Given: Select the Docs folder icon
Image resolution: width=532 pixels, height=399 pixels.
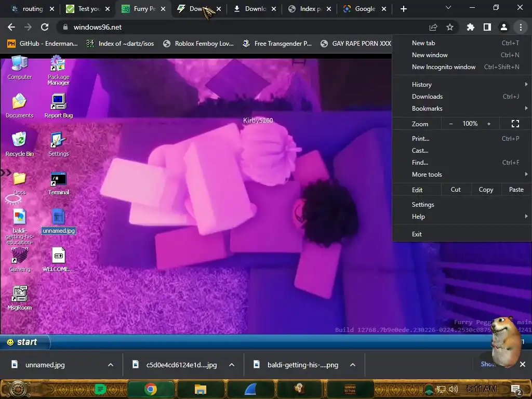Looking at the screenshot, I should coord(19,183).
